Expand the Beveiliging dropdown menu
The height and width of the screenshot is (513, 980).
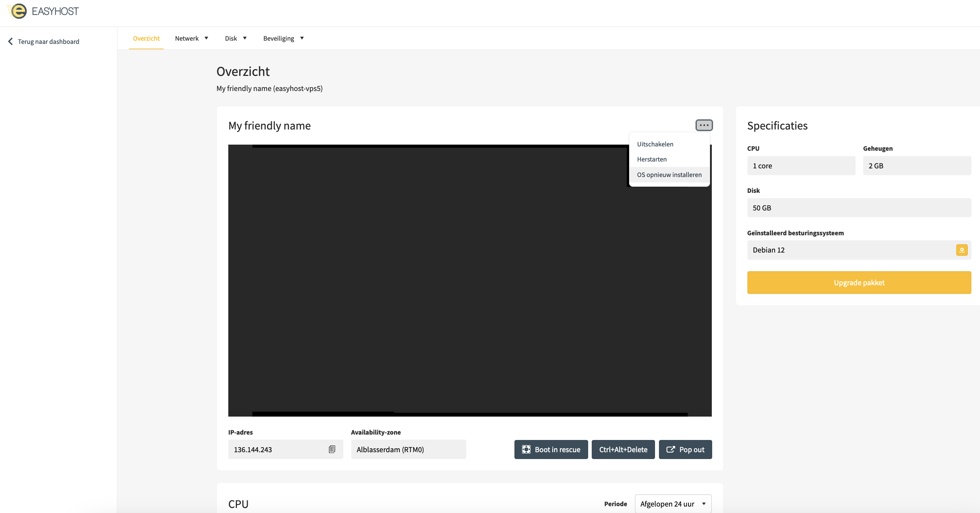(283, 38)
